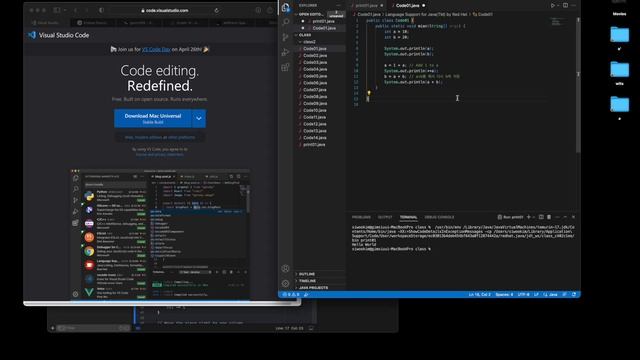Screen dimensions: 640x360
Task: Select print01.java under Open Editors
Action: pyautogui.click(x=323, y=21)
